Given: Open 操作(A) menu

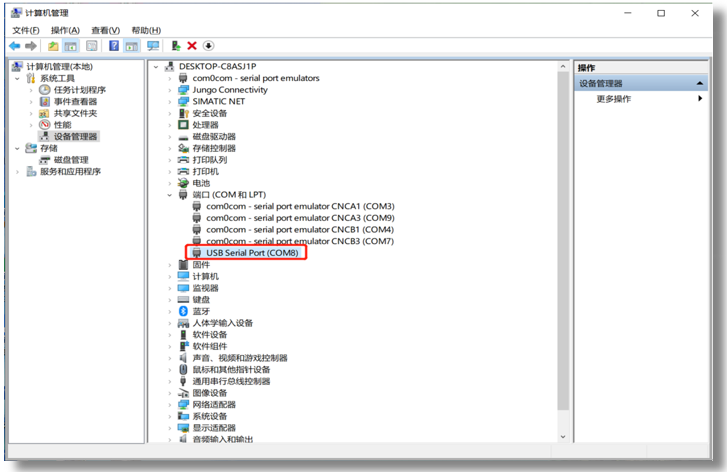Looking at the screenshot, I should pos(65,30).
